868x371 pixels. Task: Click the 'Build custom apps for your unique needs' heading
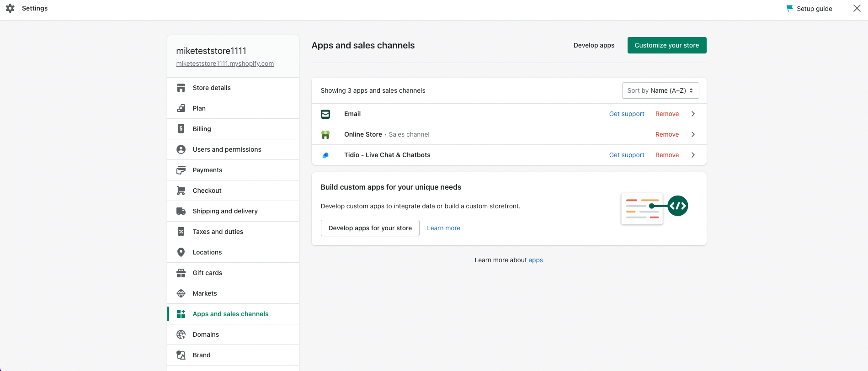[391, 187]
